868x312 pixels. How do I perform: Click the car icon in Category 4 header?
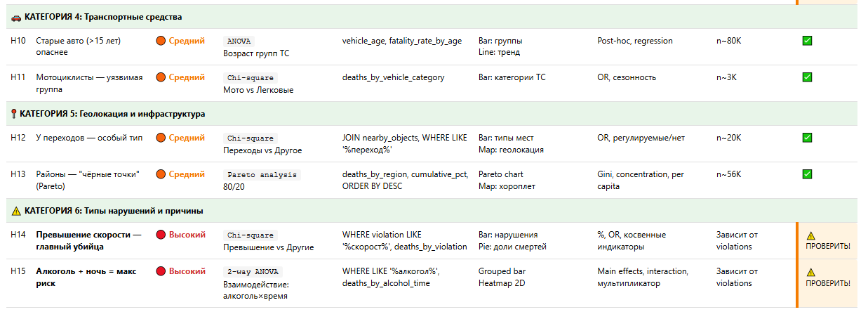tap(16, 17)
